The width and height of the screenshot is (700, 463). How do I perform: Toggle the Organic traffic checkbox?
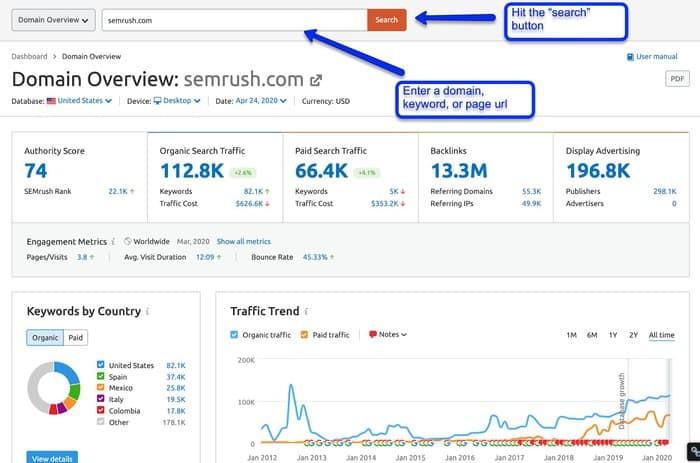[234, 334]
